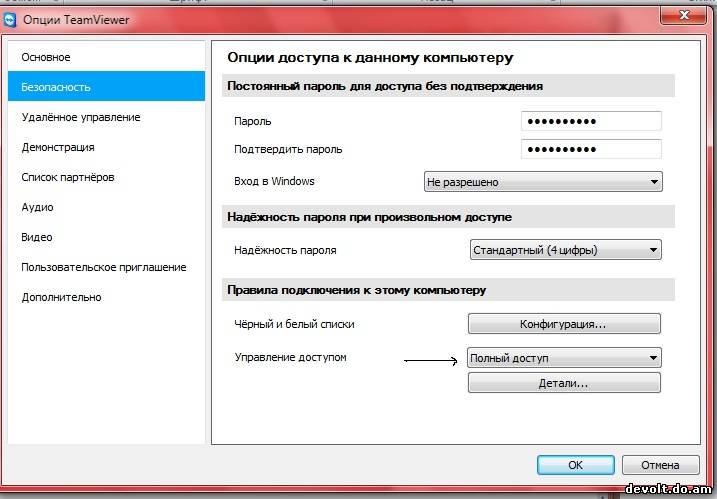The height and width of the screenshot is (499, 717).
Task: Open Список партнёров section
Action: (106, 177)
